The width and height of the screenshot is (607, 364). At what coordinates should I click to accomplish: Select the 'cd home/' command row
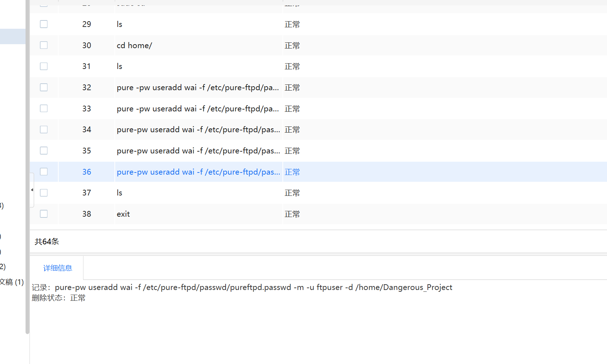tap(134, 46)
